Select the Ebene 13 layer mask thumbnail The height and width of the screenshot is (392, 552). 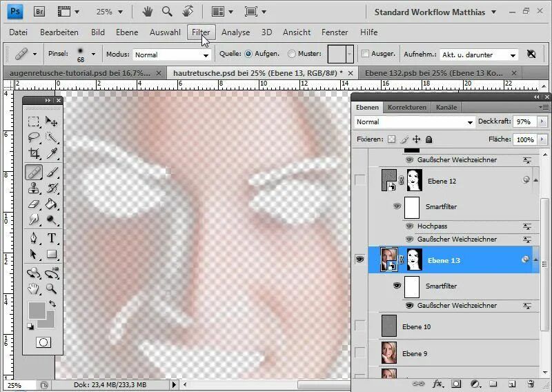[415, 259]
